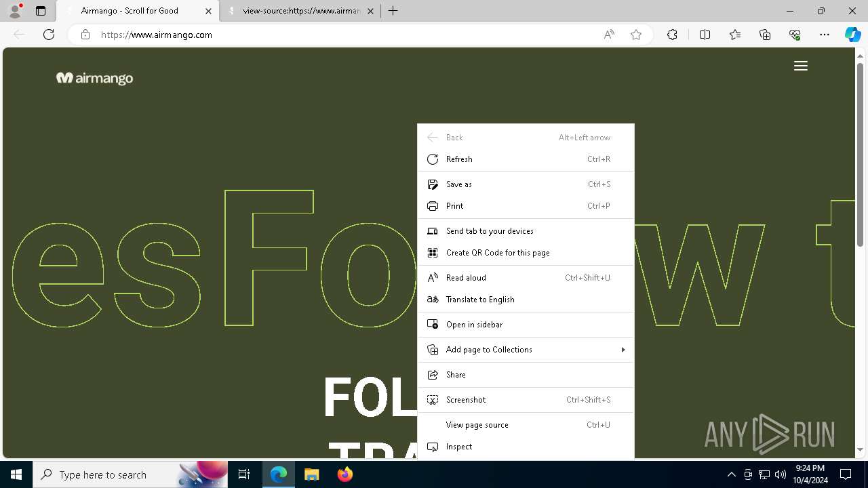Show hidden system tray icons
Screen dimensions: 868x488
tap(731, 474)
